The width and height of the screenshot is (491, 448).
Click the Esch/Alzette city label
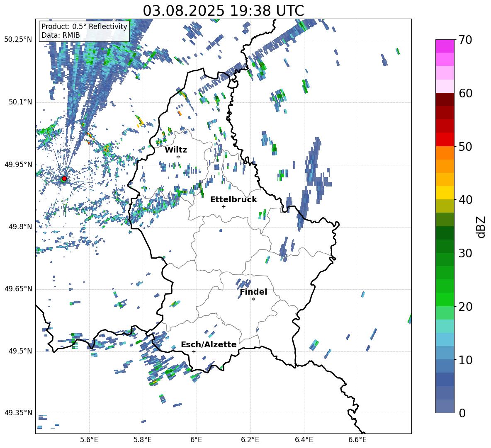pyautogui.click(x=209, y=344)
